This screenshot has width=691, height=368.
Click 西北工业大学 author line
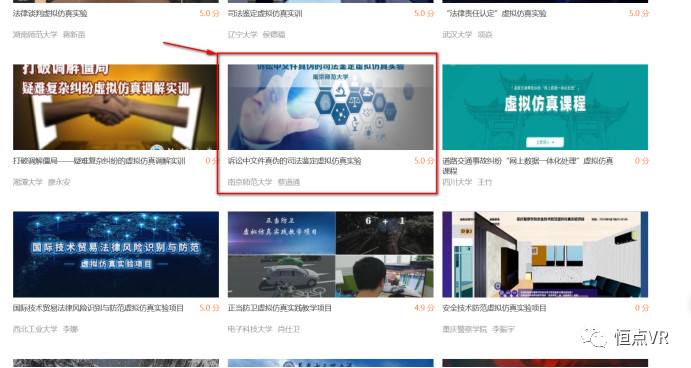45,329
